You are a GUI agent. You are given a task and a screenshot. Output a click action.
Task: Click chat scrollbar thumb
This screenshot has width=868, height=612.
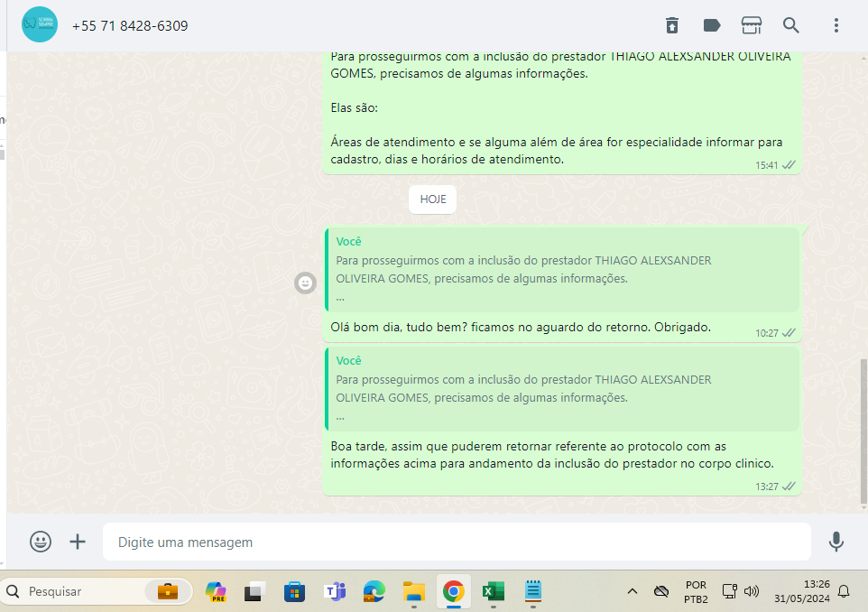pos(863,432)
